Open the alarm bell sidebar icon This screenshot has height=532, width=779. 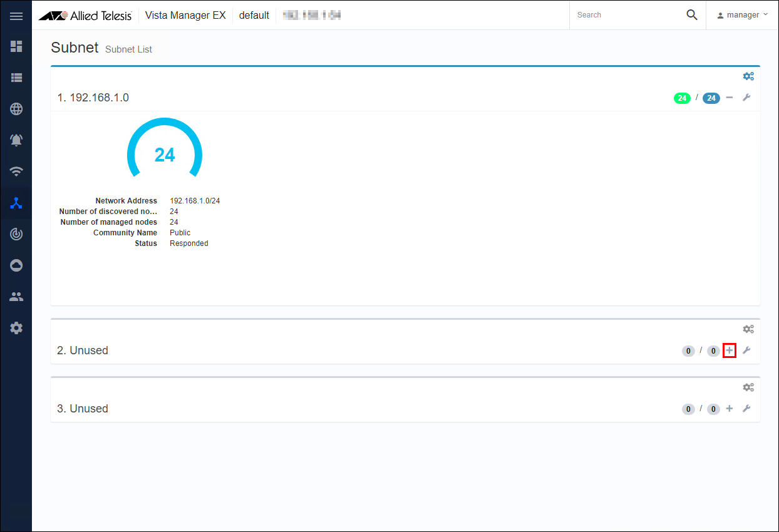16,140
